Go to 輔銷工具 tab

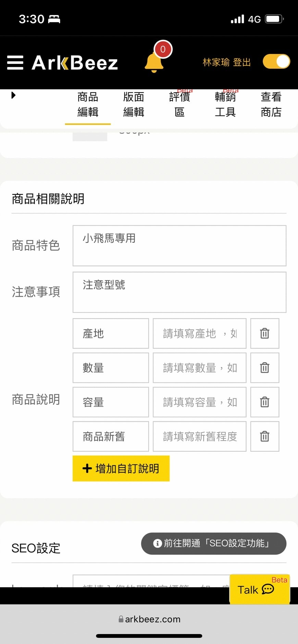click(225, 104)
